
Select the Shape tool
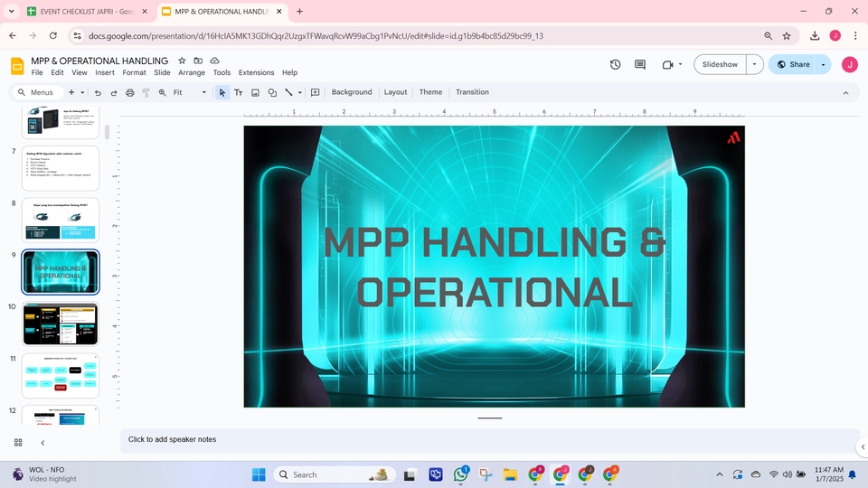tap(272, 92)
